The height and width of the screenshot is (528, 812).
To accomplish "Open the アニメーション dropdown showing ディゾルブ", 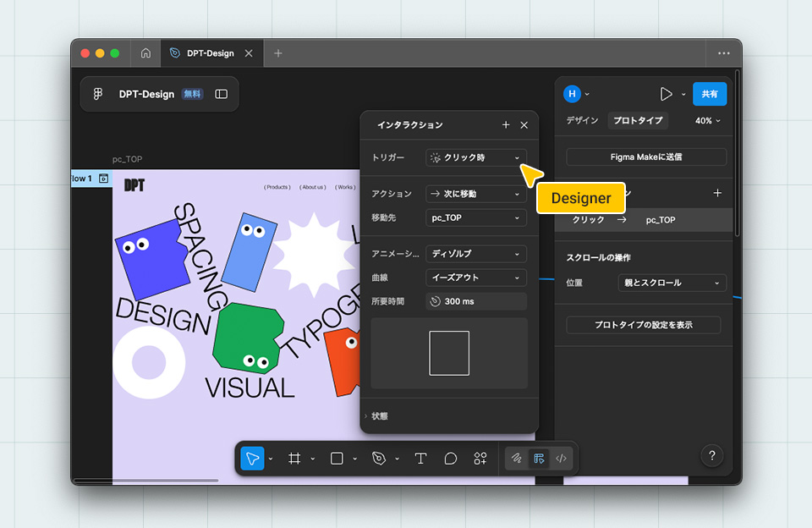I will tap(475, 254).
